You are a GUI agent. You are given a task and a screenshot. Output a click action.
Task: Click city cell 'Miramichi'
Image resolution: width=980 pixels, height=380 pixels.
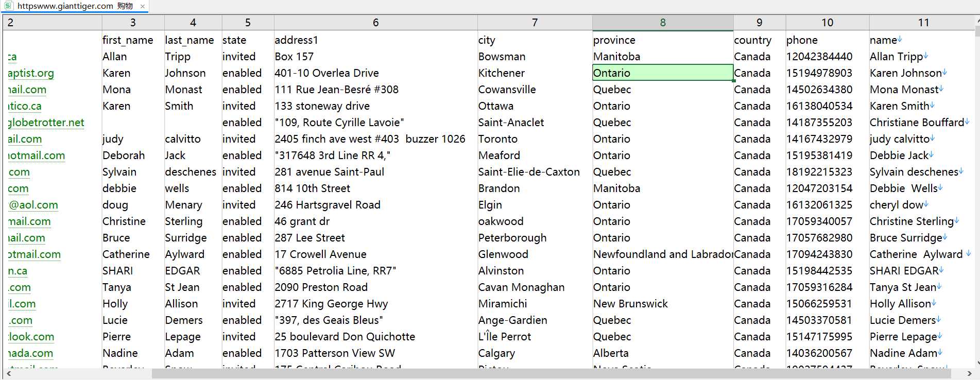point(535,304)
